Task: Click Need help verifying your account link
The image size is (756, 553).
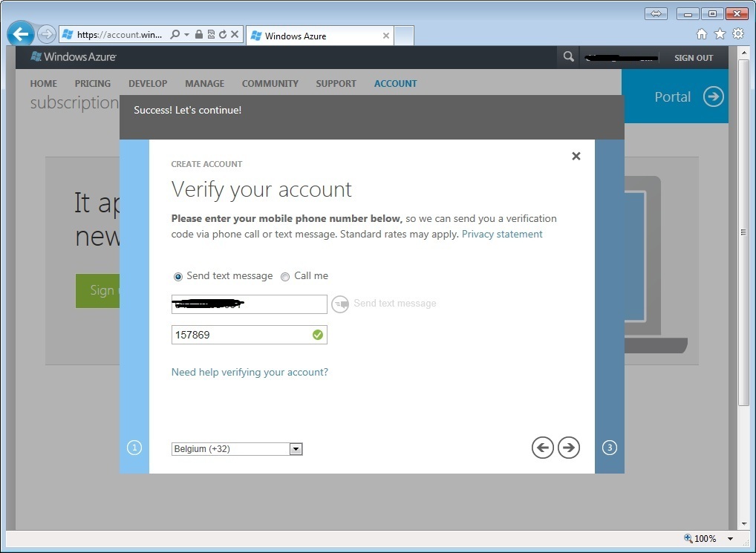Action: [250, 372]
